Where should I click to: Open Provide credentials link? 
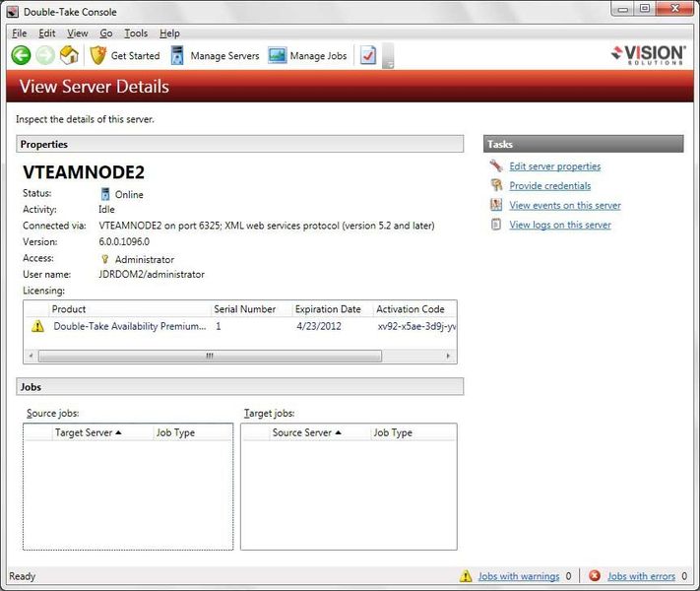[550, 186]
